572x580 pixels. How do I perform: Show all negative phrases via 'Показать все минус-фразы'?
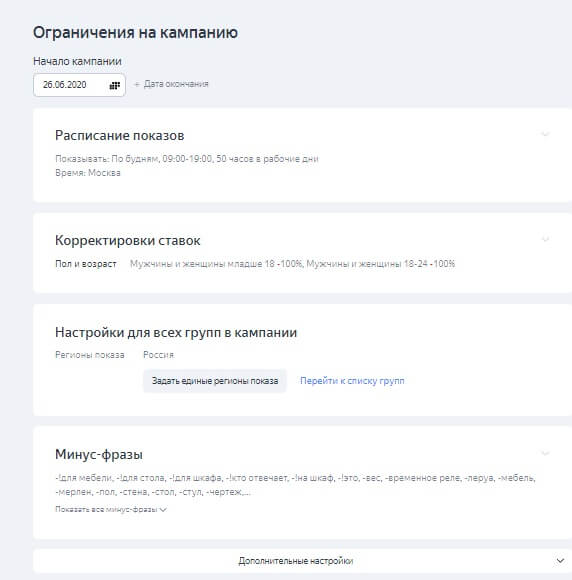111,509
